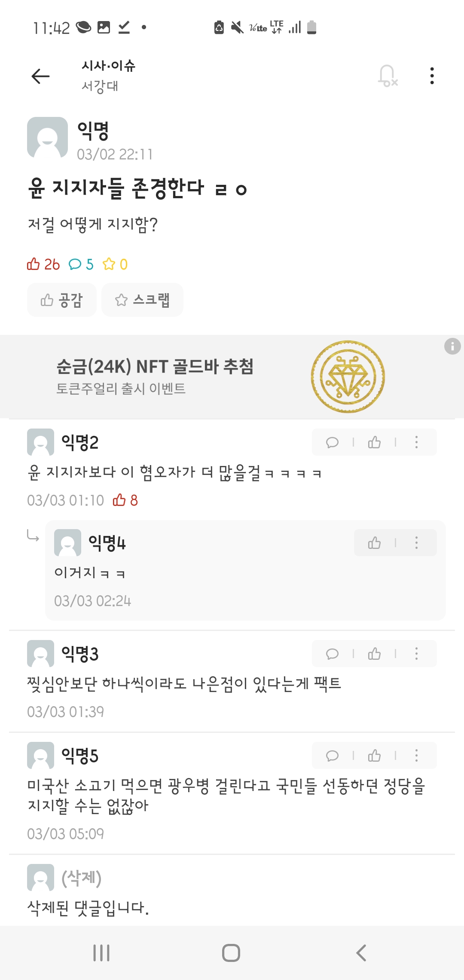Open more options for 익명3's comment
Viewport: 464px width, 980px height.
tap(416, 654)
